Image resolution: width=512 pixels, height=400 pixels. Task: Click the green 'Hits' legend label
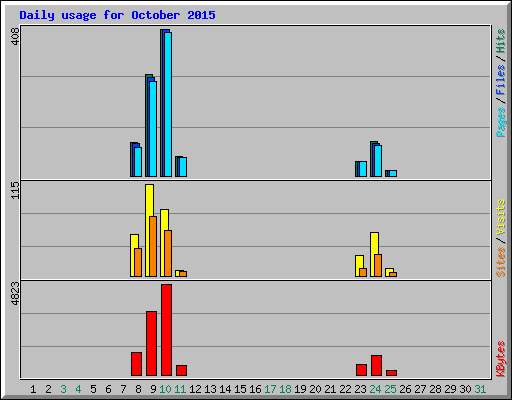pos(501,41)
